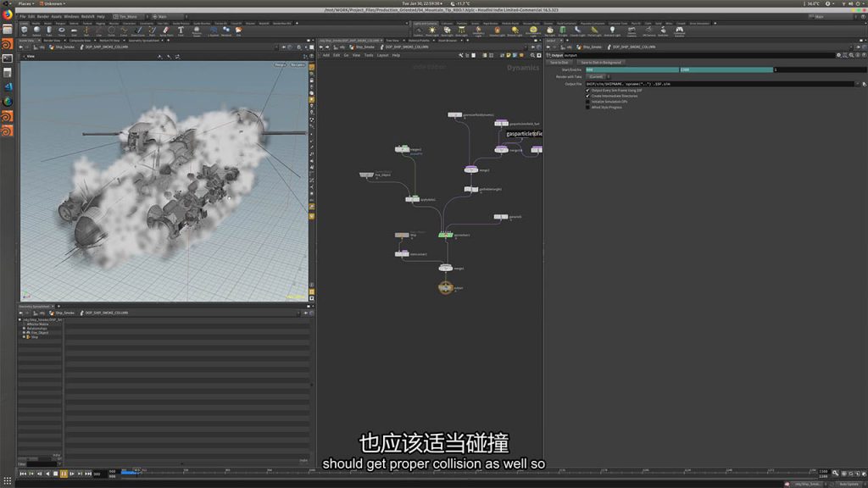
Task: Expand the Fire_Object tree entry
Action: point(24,332)
